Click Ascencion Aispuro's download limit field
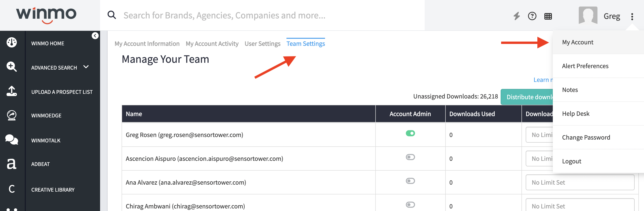The height and width of the screenshot is (211, 644). (x=539, y=159)
